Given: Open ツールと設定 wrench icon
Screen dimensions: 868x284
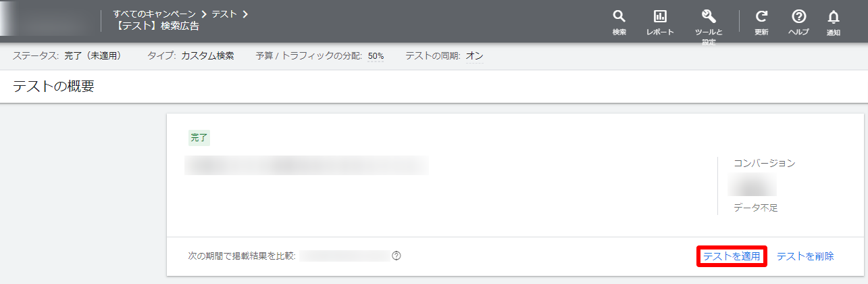Looking at the screenshot, I should (709, 17).
